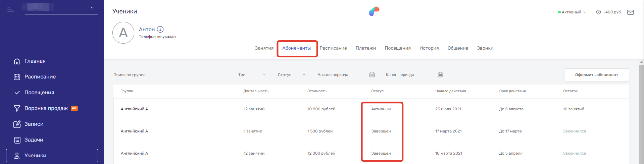
Task: Open calendar for Конец периода
Action: point(440,75)
